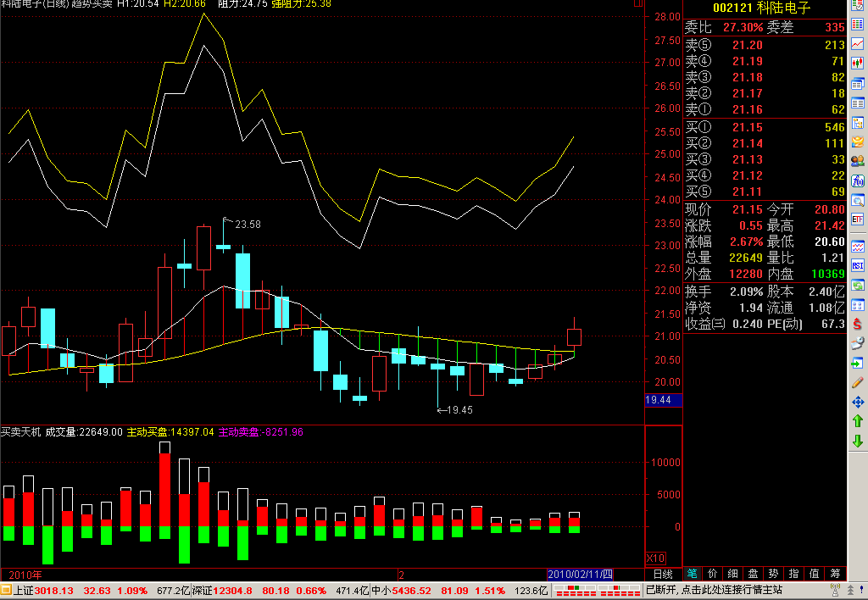Select the 指 index tab
The image size is (868, 600).
click(x=793, y=574)
